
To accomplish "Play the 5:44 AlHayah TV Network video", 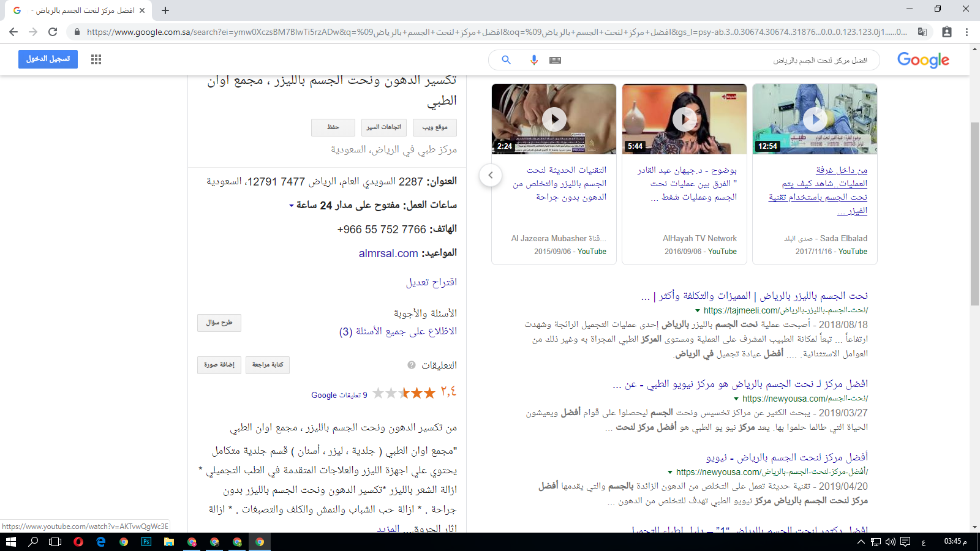I will [x=684, y=119].
